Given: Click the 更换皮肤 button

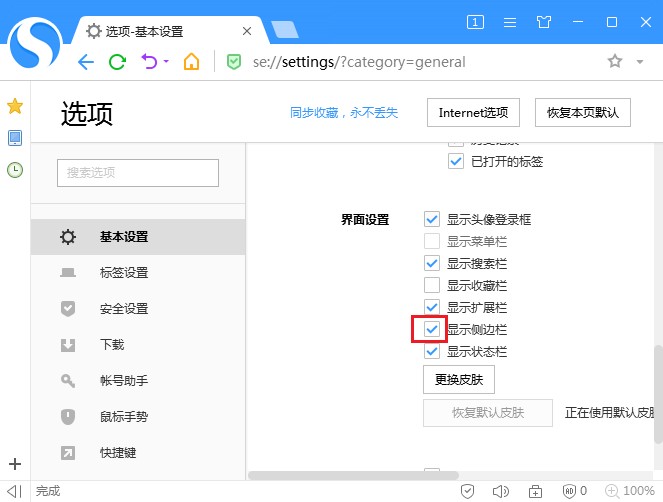Looking at the screenshot, I should 459,379.
